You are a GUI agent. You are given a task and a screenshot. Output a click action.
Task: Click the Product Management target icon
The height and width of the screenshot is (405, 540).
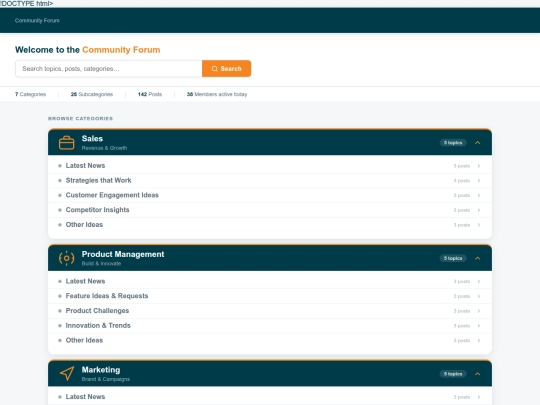tap(66, 258)
